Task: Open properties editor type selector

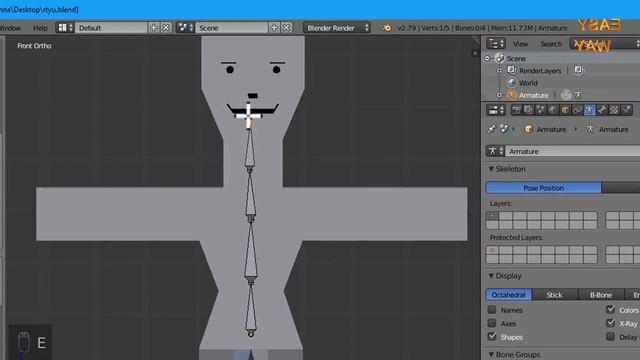Action: [496, 110]
